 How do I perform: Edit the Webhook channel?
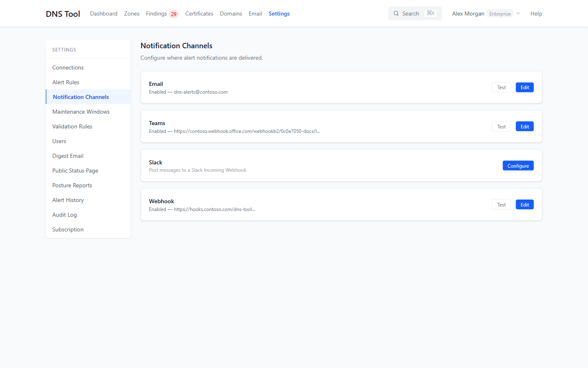(x=525, y=205)
